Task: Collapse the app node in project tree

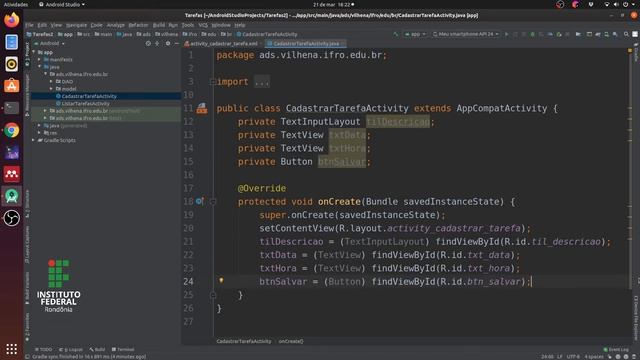Action: pos(34,52)
